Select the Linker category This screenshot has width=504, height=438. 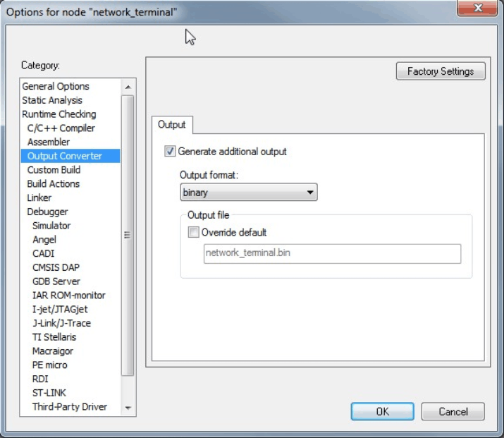click(39, 197)
